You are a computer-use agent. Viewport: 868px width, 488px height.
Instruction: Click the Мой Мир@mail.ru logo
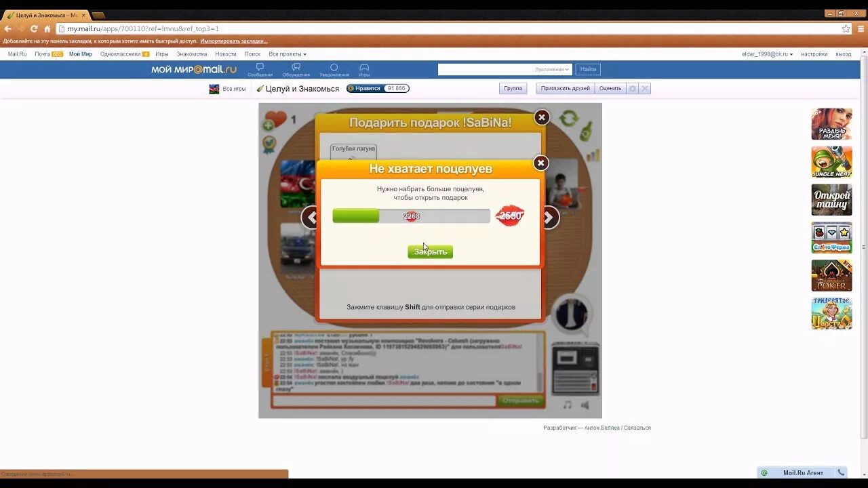(x=194, y=69)
